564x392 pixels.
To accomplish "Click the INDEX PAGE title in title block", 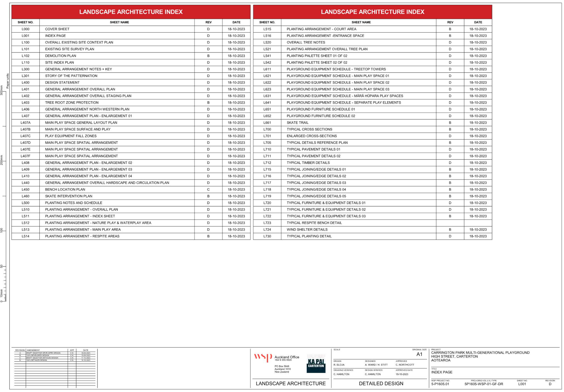I will (442, 372).
